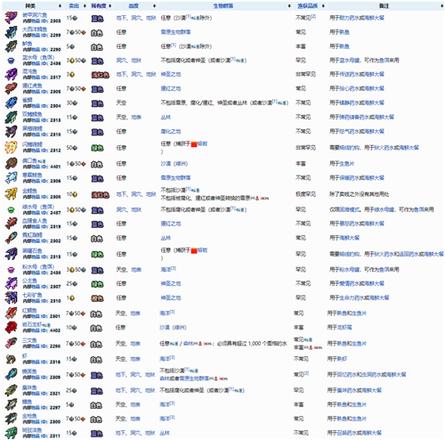The width and height of the screenshot is (445, 440).
Task: Click the red snapper sprite, ID 2301
Action: coord(11,313)
